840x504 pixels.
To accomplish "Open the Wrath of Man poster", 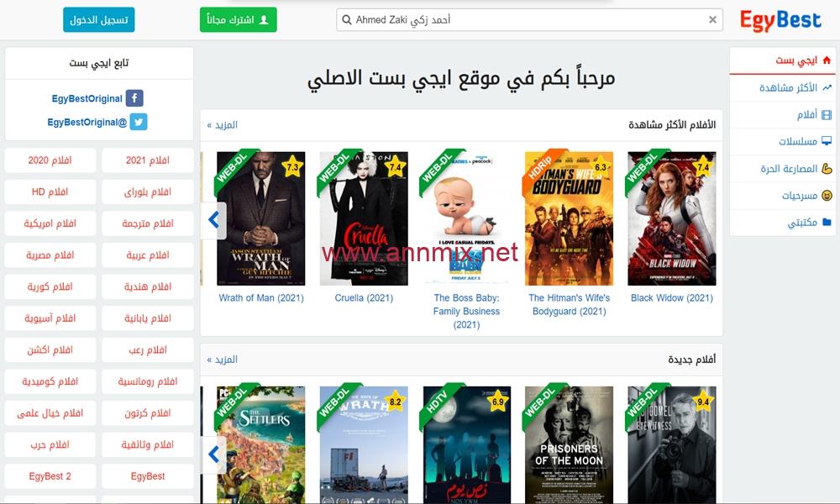I will (261, 218).
